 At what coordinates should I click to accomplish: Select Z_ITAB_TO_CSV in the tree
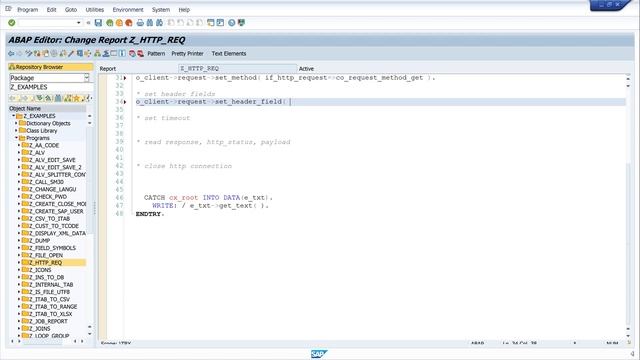[x=49, y=299]
